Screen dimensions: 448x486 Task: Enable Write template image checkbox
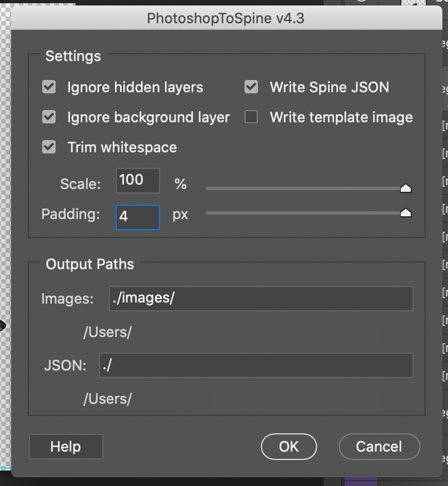251,117
